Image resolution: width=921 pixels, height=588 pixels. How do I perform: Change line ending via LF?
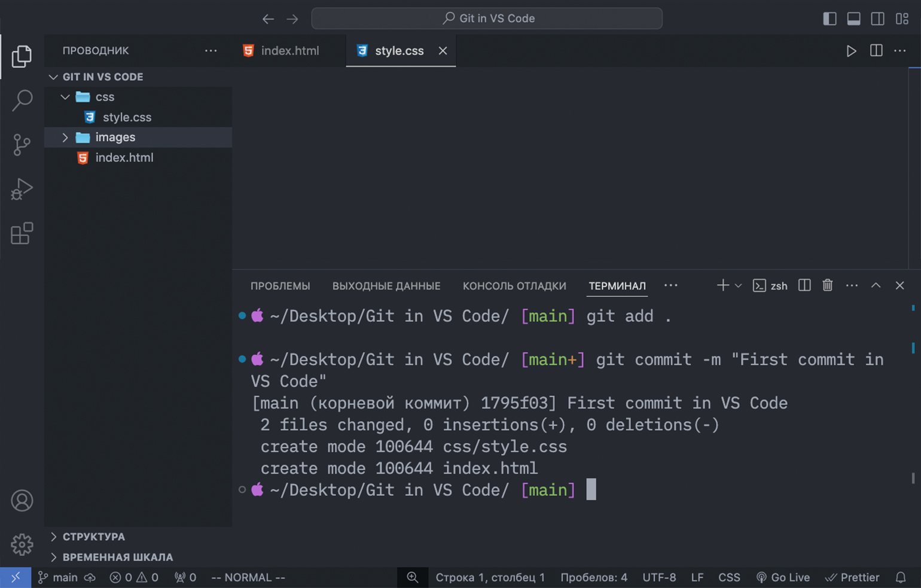(697, 577)
